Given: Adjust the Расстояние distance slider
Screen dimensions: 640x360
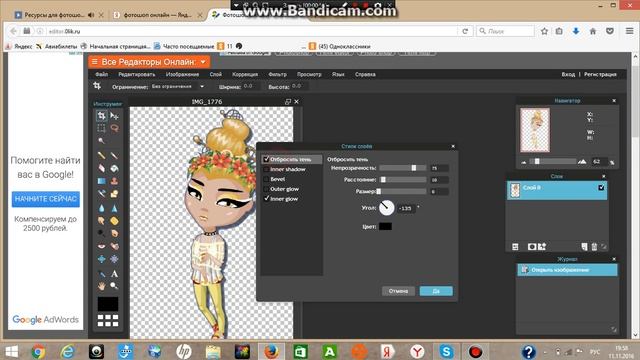Looking at the screenshot, I should click(x=403, y=180).
